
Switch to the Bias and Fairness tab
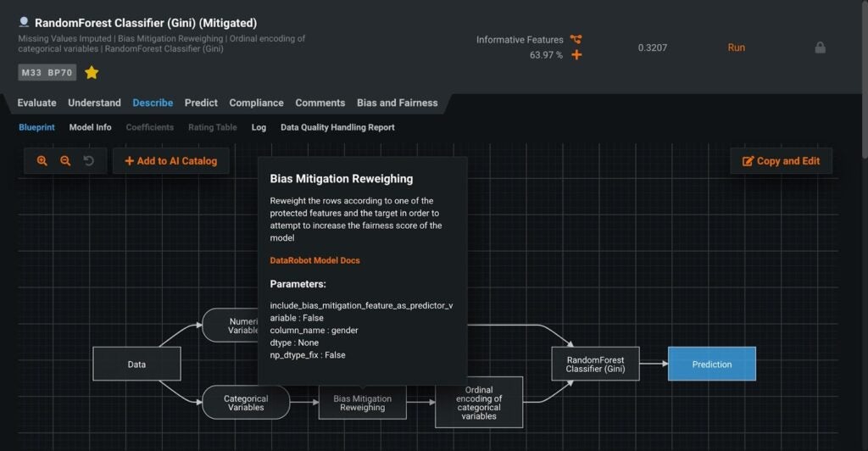(397, 103)
